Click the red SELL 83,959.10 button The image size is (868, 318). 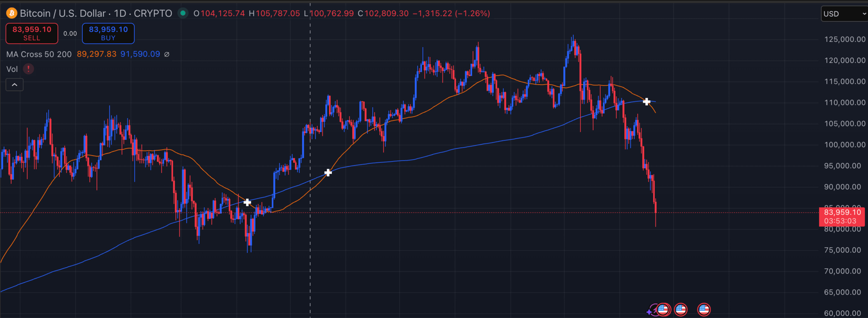point(32,33)
